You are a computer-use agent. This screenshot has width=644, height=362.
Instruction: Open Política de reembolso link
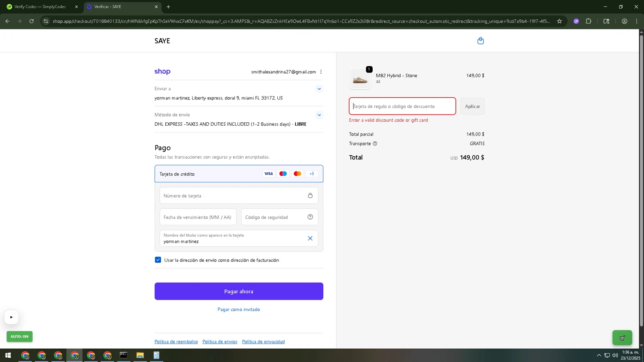pos(176,342)
